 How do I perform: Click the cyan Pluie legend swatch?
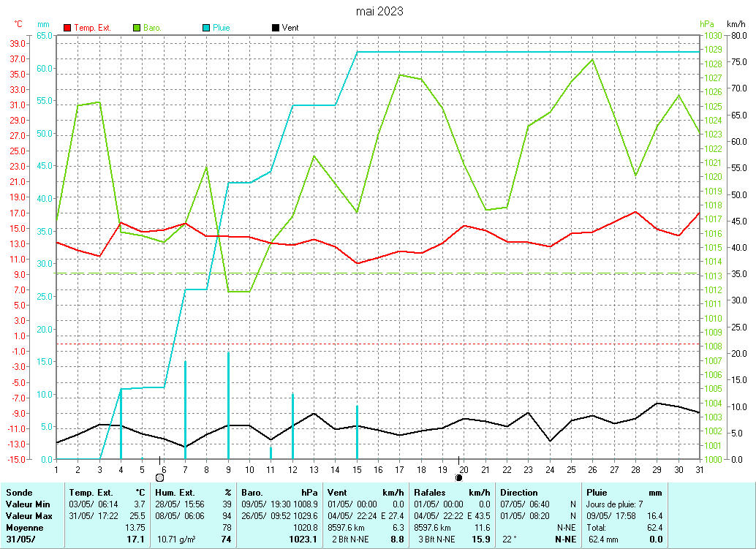pyautogui.click(x=207, y=28)
